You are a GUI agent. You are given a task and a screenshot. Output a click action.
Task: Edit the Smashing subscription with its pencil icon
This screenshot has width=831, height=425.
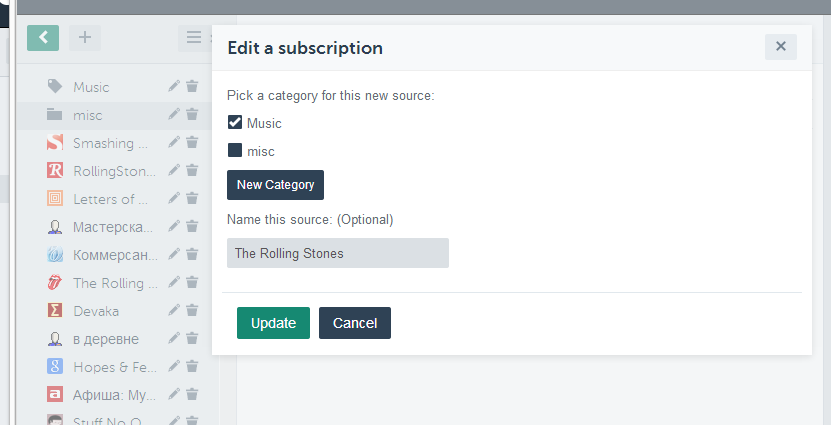click(174, 143)
